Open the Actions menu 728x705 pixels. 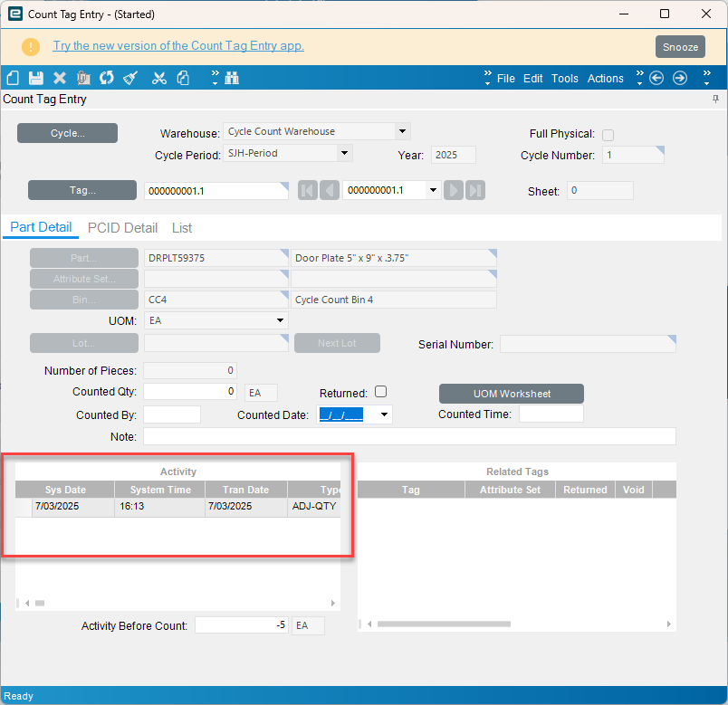(606, 79)
